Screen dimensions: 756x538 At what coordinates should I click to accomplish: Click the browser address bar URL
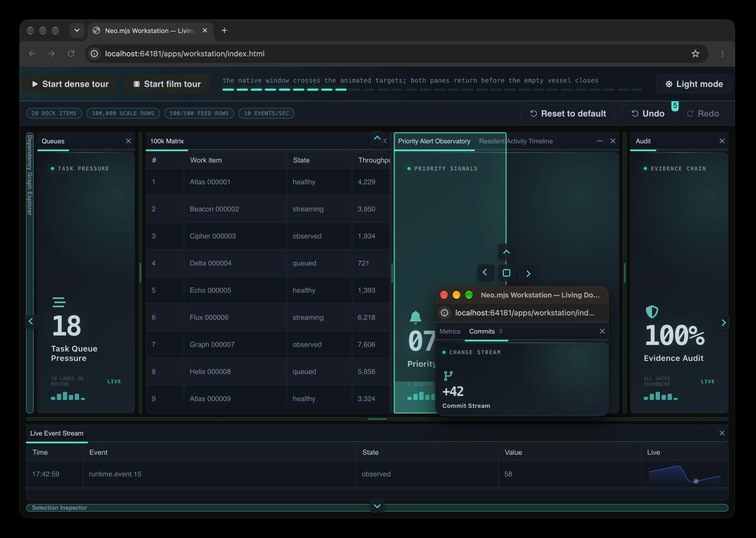pos(185,54)
